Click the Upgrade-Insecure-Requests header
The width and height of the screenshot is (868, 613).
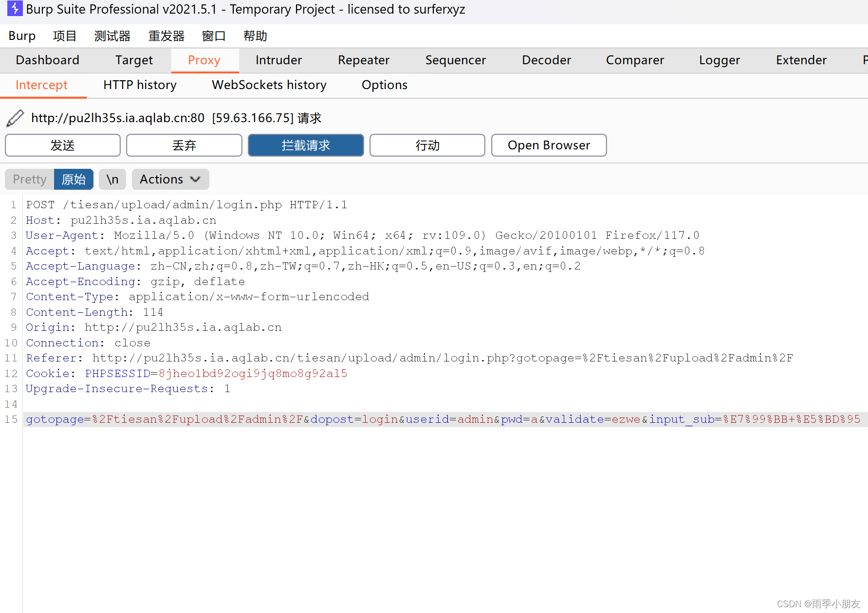[128, 389]
